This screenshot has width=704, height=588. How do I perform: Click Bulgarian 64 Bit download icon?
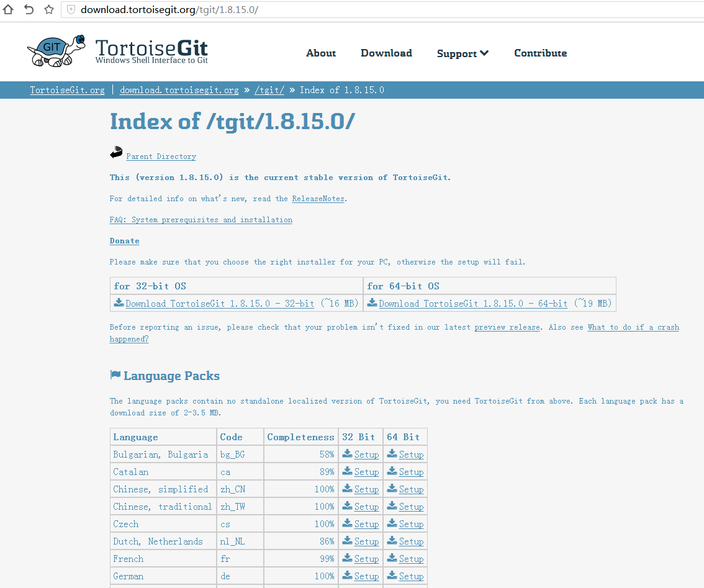[392, 454]
